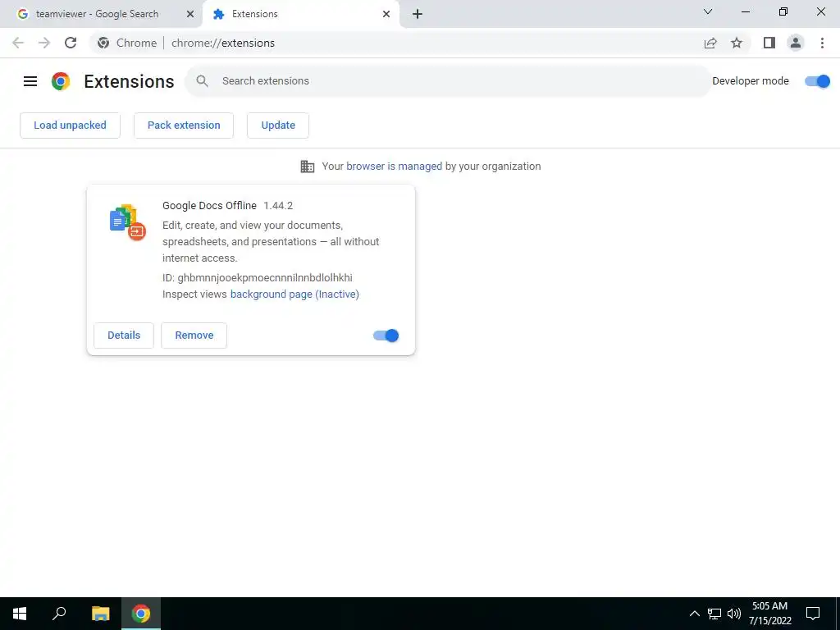Open the taskbar clock showing 5:05 AM
This screenshot has height=630, width=840.
point(769,614)
